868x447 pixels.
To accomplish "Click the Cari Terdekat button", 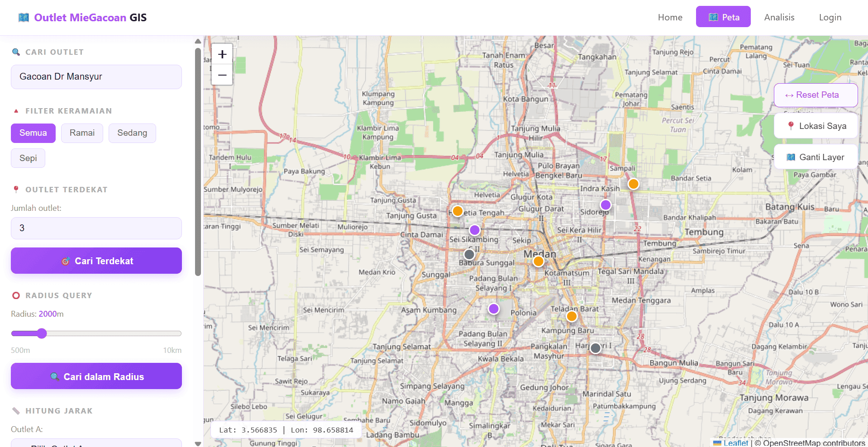I will (x=96, y=261).
